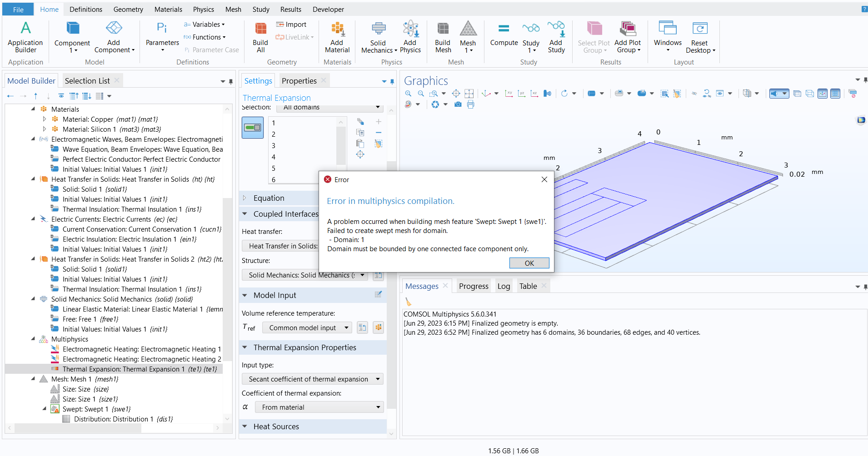
Task: Open the Common model input dropdown
Action: click(309, 328)
